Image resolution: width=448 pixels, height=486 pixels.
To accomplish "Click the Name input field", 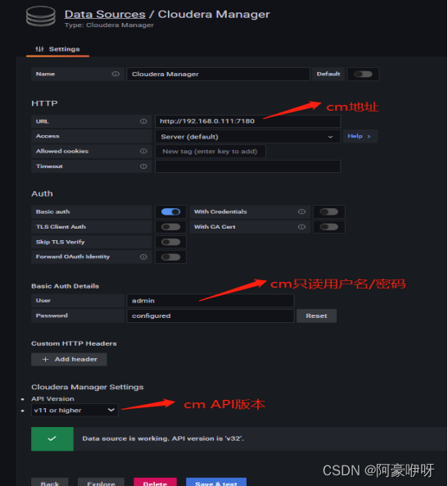I will point(218,74).
